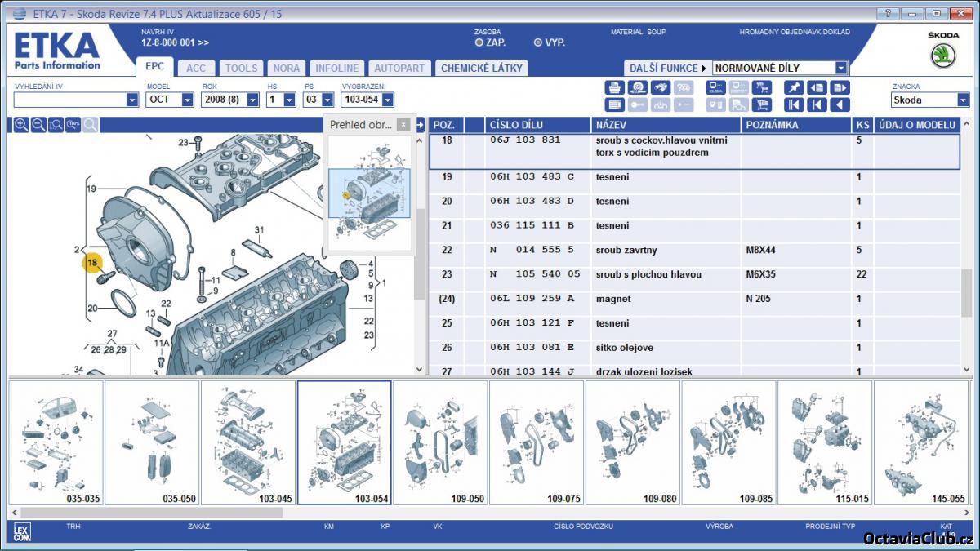Select the VYP. radio button
This screenshot has width=980, height=551.
[x=537, y=42]
